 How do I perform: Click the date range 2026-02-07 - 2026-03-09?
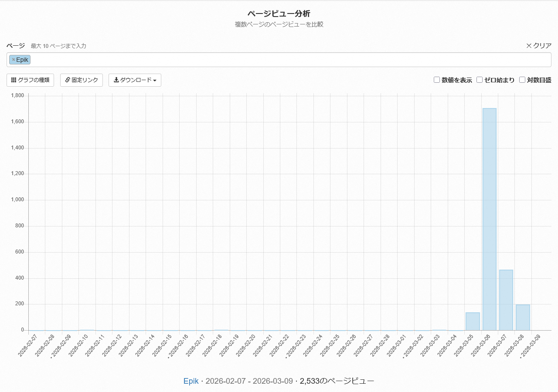pos(249,381)
